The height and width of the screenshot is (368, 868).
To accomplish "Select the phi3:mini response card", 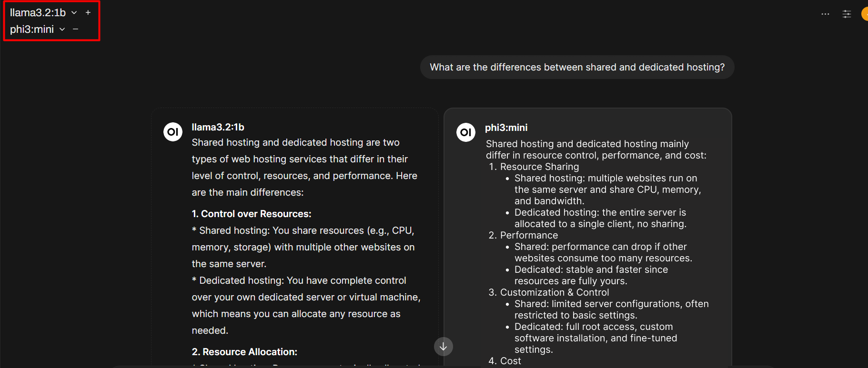I will pos(587,237).
